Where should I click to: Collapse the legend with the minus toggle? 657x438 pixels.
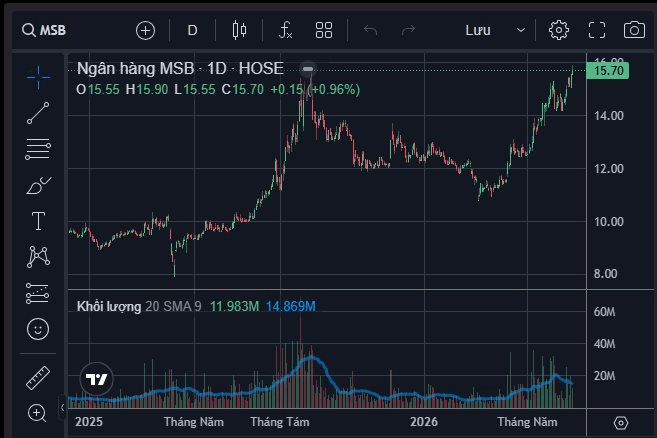[308, 69]
